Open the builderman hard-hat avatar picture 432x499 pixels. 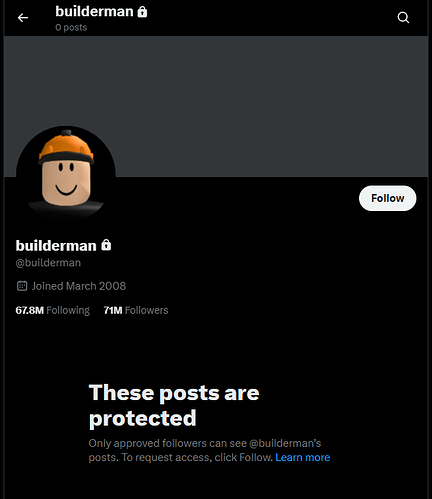66,175
